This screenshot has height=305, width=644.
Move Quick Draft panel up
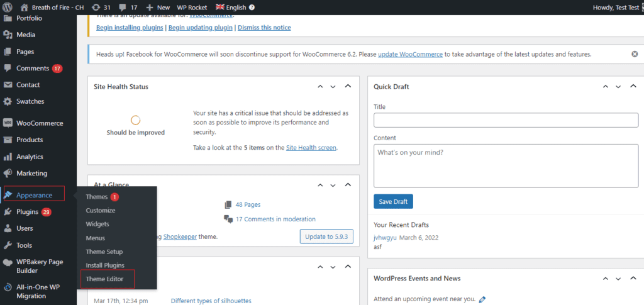coord(606,87)
